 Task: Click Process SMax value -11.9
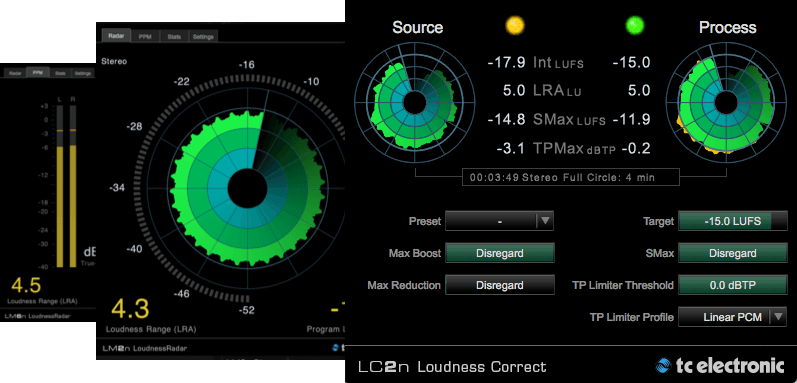tap(631, 120)
